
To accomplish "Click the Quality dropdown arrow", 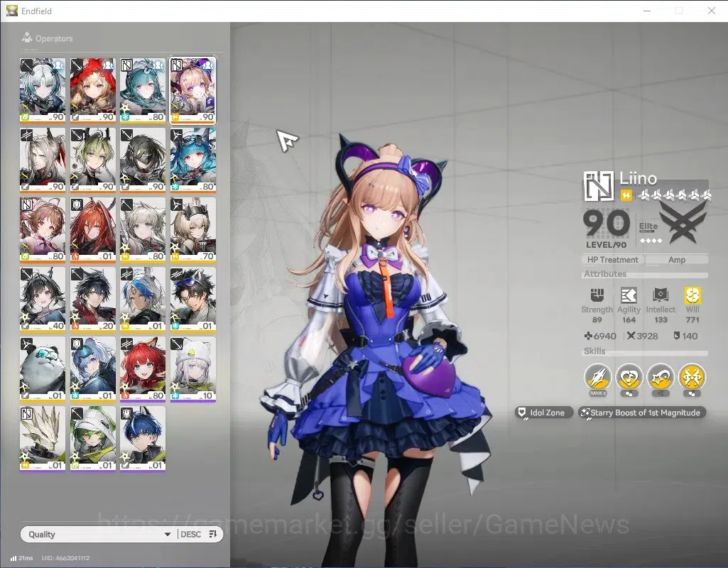I will pos(168,535).
